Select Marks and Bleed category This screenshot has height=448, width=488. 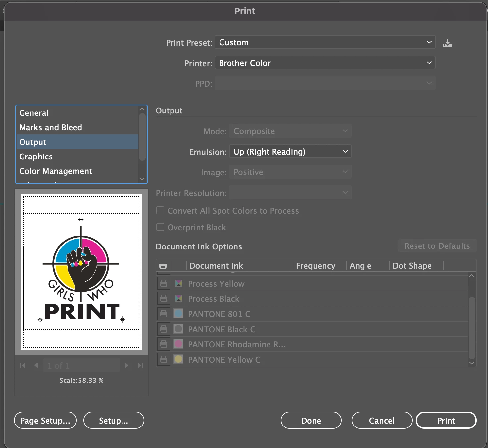77,127
